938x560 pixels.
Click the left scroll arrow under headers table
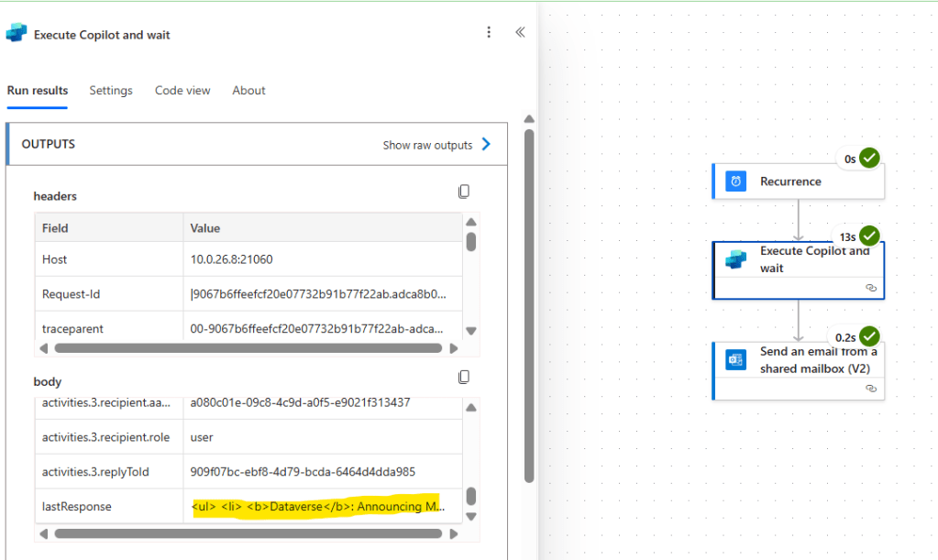(43, 348)
